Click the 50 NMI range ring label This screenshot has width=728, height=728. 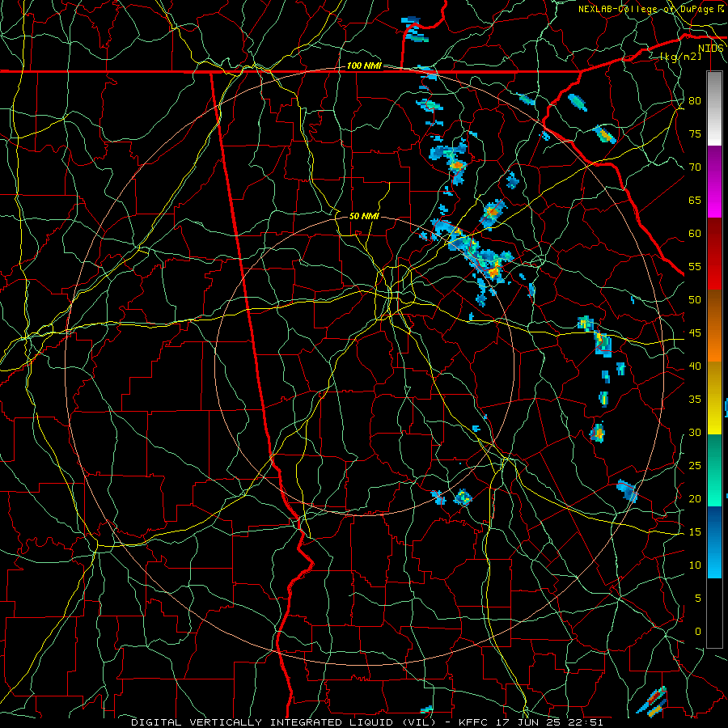pos(364,216)
